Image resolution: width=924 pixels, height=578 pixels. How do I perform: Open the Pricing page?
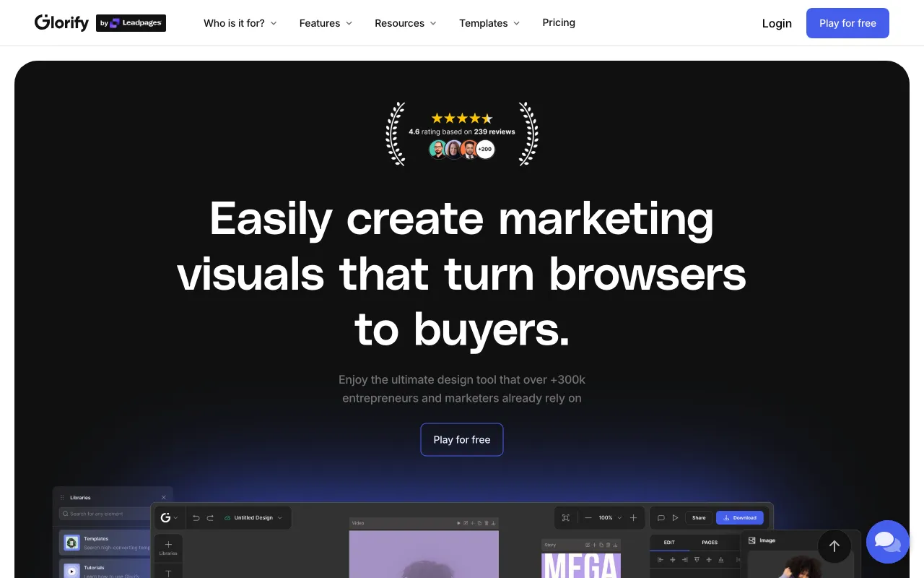pyautogui.click(x=559, y=22)
